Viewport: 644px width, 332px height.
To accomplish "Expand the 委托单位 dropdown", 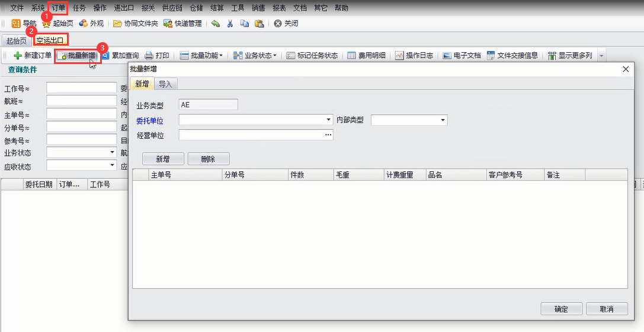I will coord(328,120).
